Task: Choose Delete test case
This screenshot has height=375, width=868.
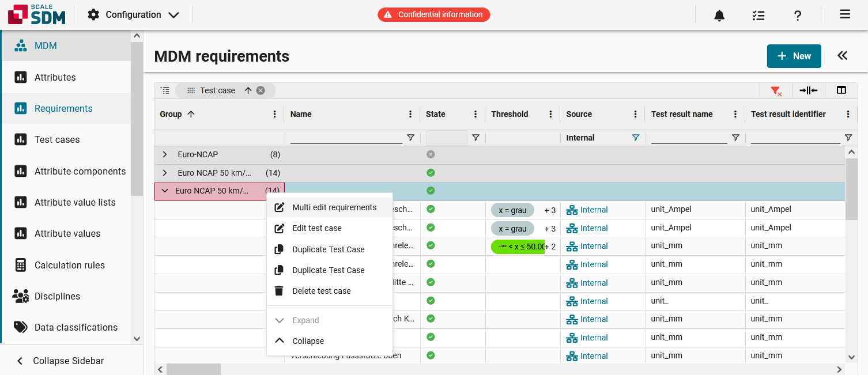Action: 330,291
